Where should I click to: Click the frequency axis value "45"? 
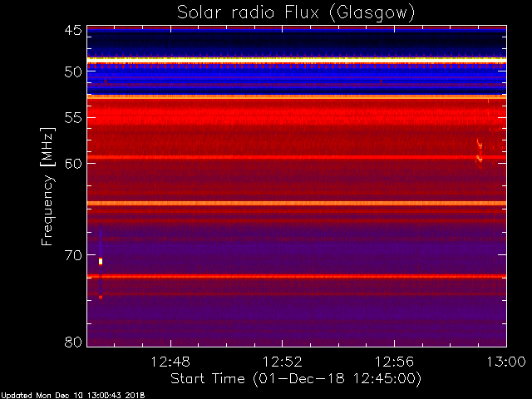click(x=73, y=30)
